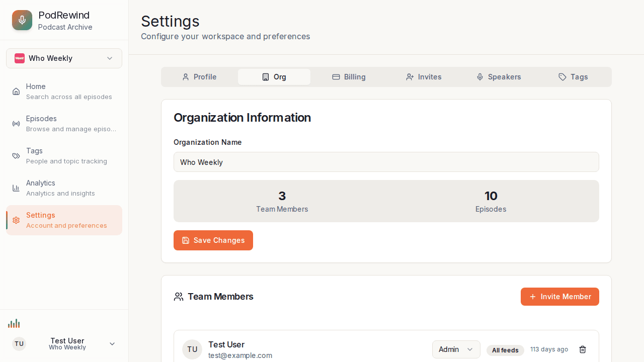Image resolution: width=644 pixels, height=362 pixels.
Task: Open the Who Weekly workspace switcher
Action: (x=64, y=58)
